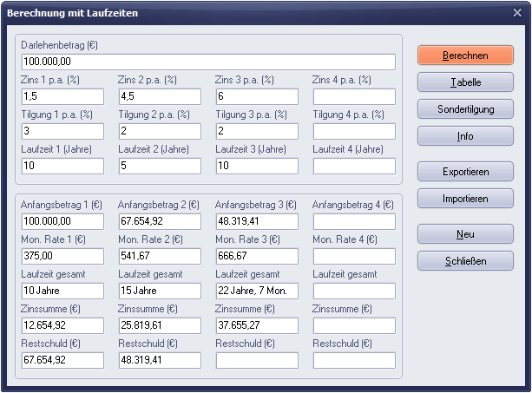The image size is (532, 393).
Task: Open the Tabelle view
Action: tap(465, 82)
